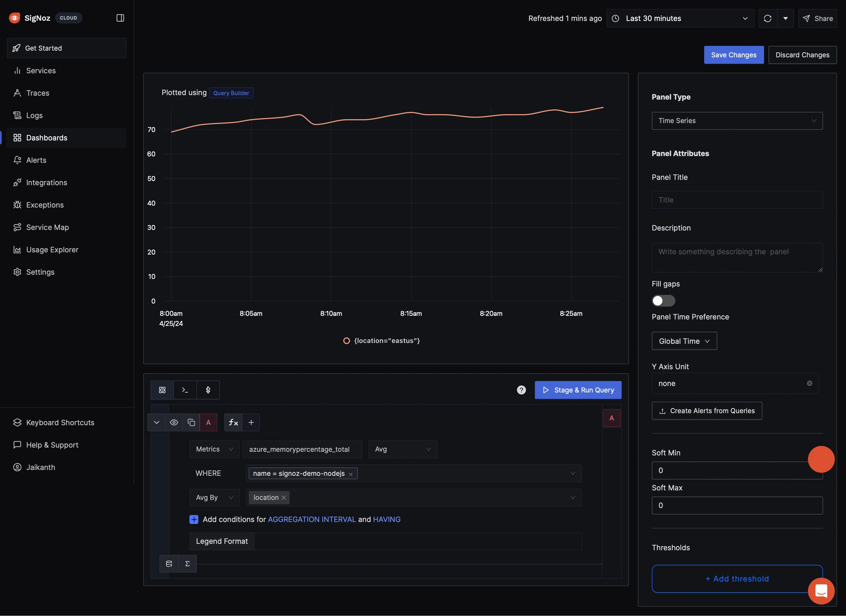
Task: Open Traces in the sidebar
Action: coord(66,93)
